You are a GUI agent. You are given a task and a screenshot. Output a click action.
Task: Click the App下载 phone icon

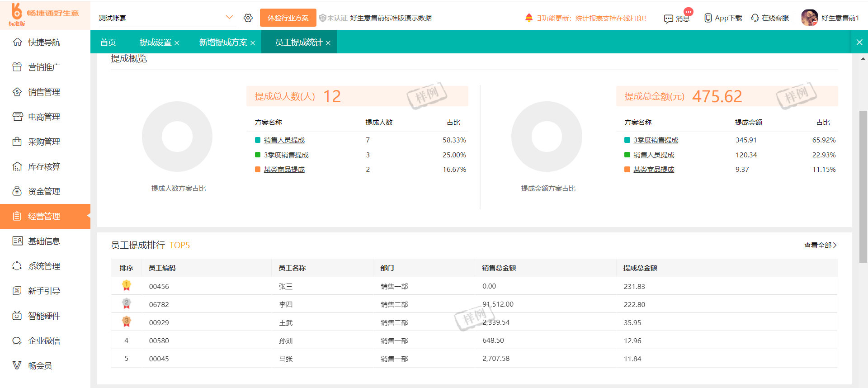coord(708,18)
